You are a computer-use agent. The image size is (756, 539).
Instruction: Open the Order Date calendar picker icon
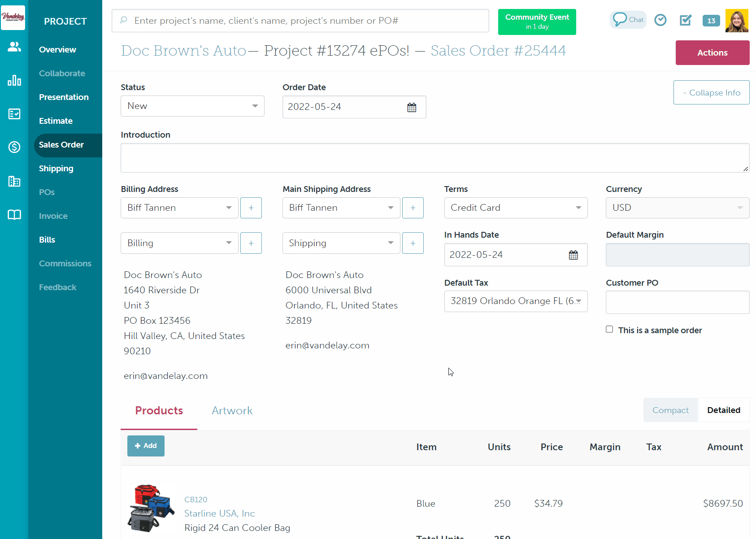point(412,107)
